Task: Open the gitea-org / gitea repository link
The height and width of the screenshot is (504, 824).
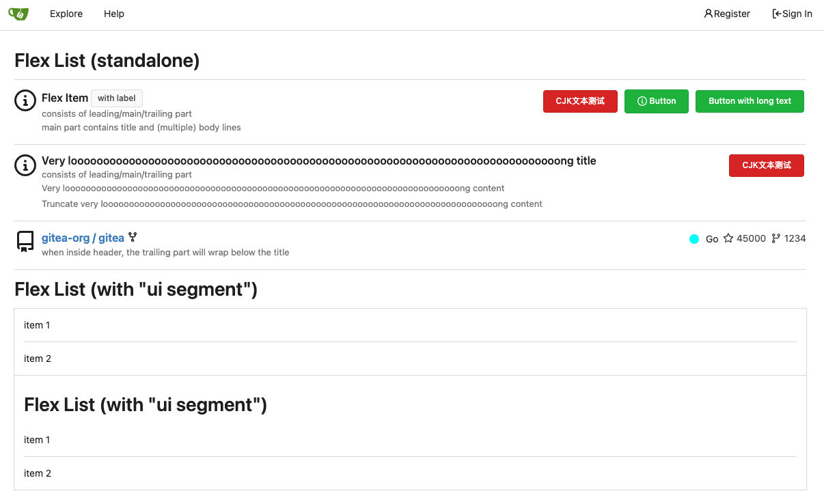Action: pyautogui.click(x=83, y=238)
